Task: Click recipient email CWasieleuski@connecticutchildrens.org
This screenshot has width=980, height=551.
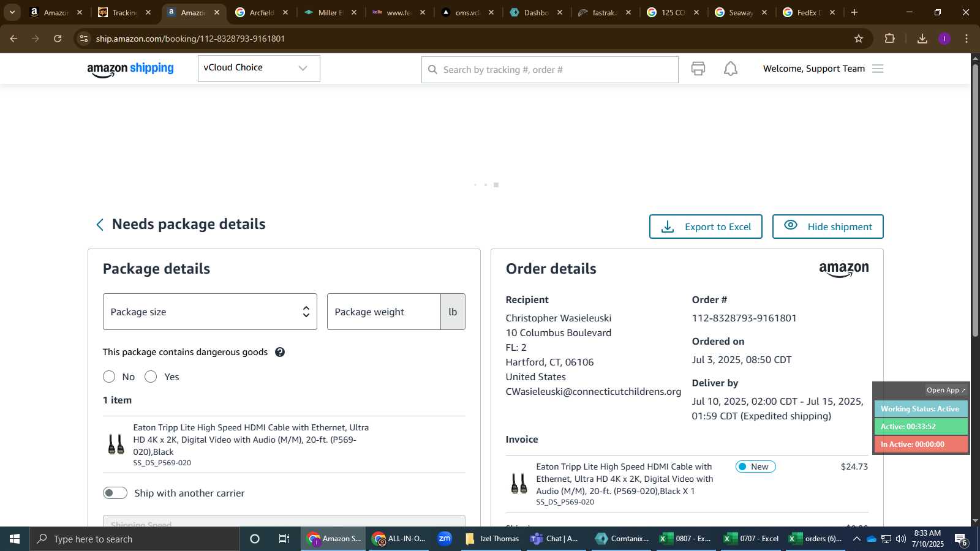Action: coord(593,392)
